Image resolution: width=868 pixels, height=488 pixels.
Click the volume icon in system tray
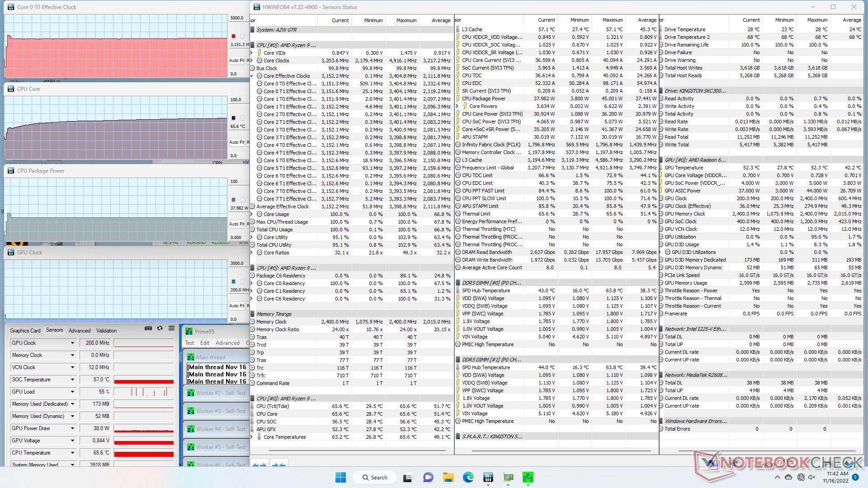coord(812,477)
